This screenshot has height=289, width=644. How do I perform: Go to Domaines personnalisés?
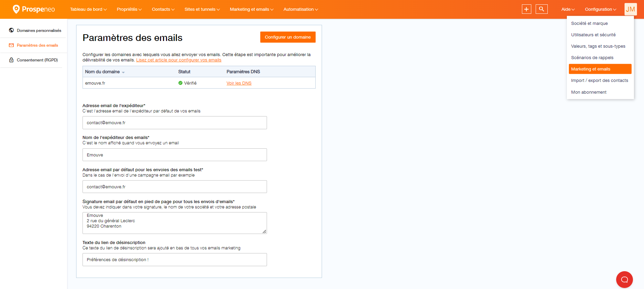pos(39,31)
